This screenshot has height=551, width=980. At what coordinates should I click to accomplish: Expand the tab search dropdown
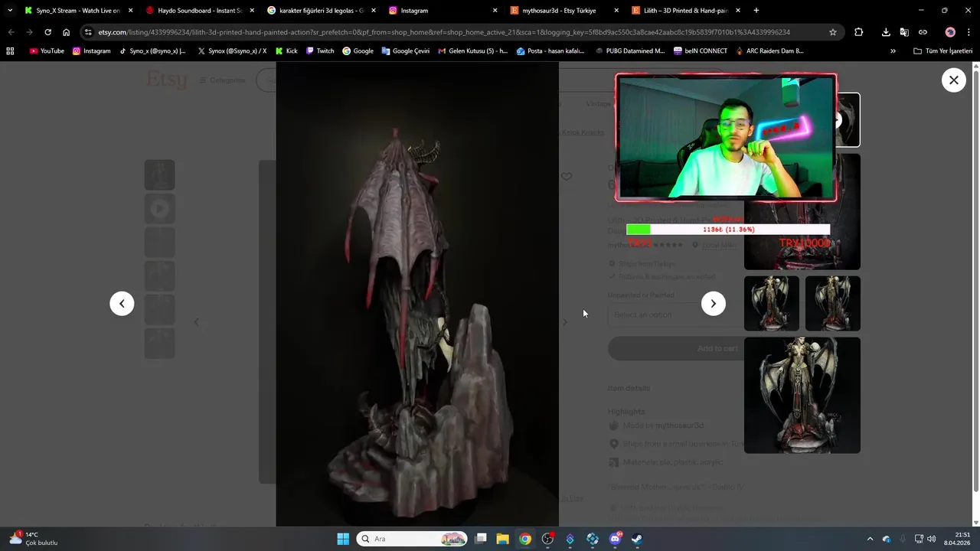9,11
